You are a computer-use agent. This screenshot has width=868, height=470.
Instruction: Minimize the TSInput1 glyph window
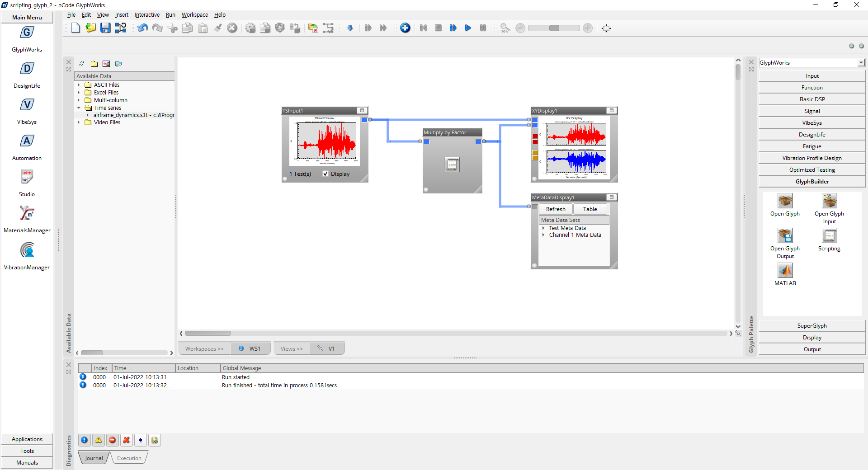(362, 110)
